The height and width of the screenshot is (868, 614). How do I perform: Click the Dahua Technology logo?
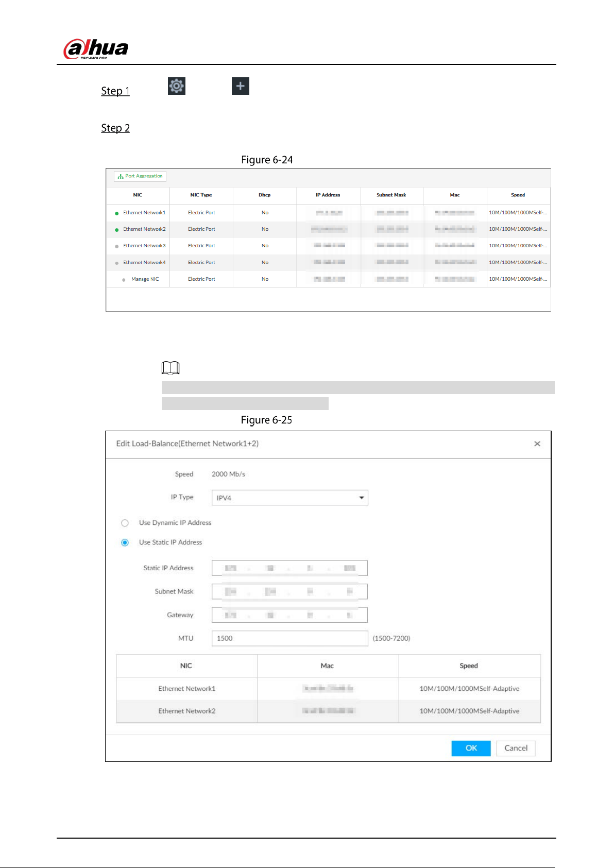tap(95, 49)
